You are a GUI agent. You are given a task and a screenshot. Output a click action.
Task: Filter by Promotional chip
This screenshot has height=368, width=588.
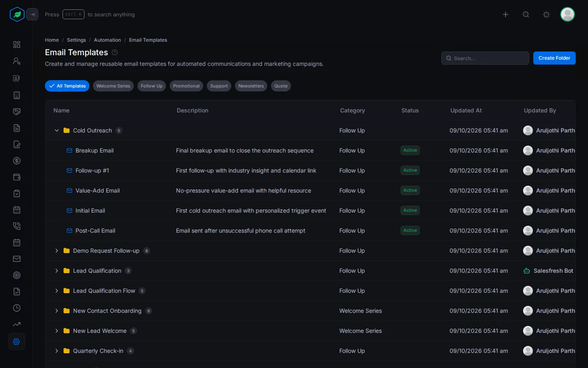186,86
